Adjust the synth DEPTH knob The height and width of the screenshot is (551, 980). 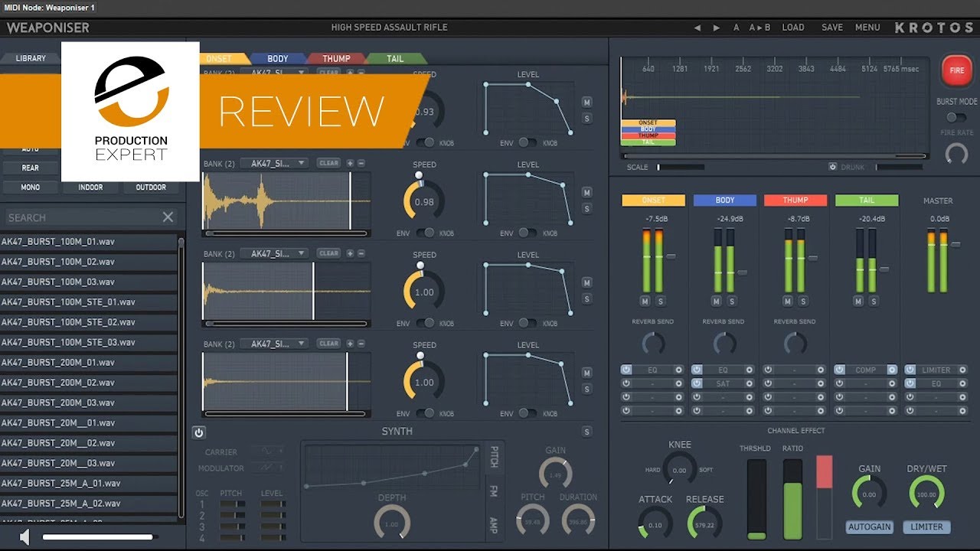click(392, 523)
